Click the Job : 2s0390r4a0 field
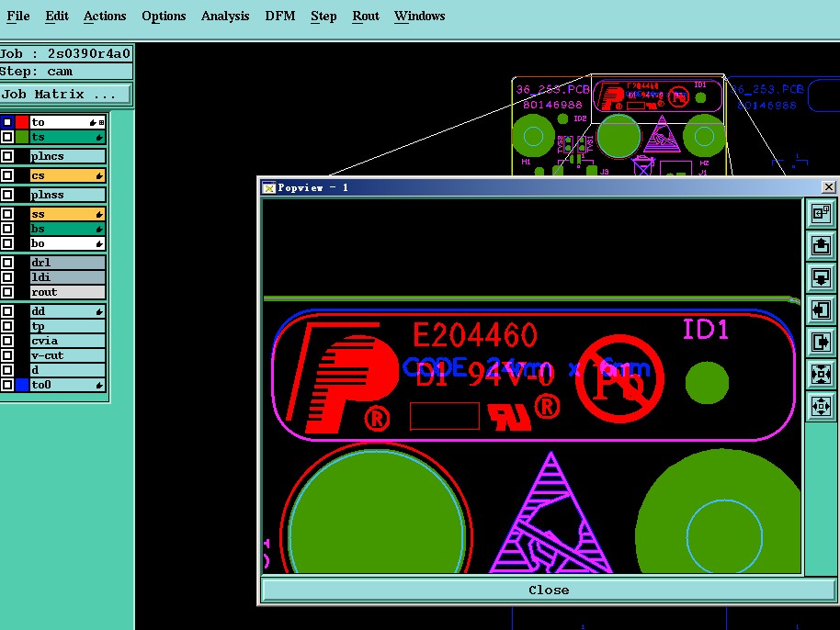This screenshot has width=840, height=630. pyautogui.click(x=66, y=53)
